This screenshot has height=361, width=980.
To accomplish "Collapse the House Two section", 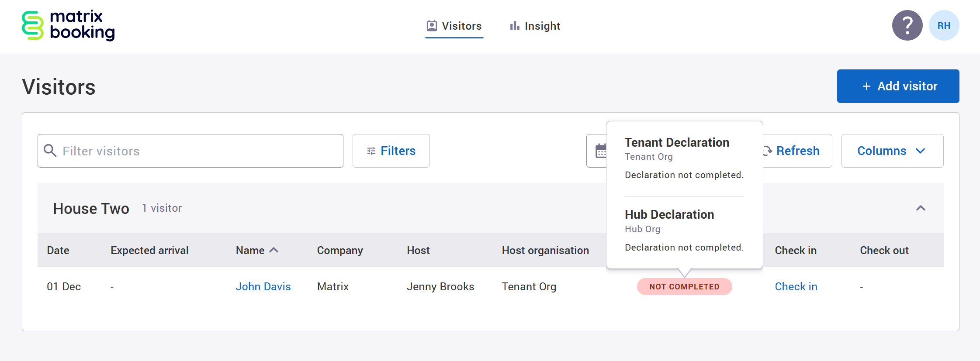I will 921,208.
